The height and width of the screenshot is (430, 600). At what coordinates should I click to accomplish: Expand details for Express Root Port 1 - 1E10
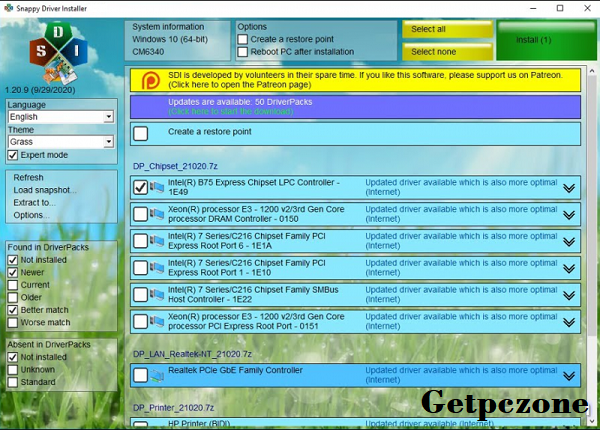tap(569, 268)
